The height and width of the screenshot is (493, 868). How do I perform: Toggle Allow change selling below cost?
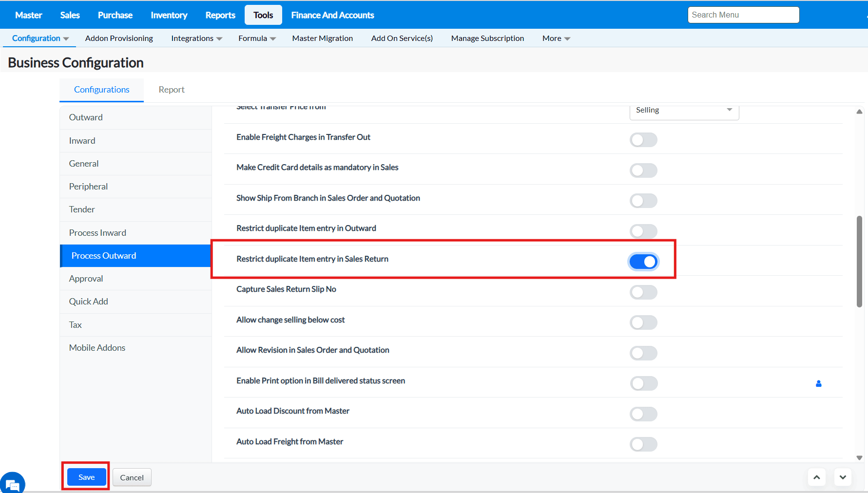pyautogui.click(x=643, y=322)
